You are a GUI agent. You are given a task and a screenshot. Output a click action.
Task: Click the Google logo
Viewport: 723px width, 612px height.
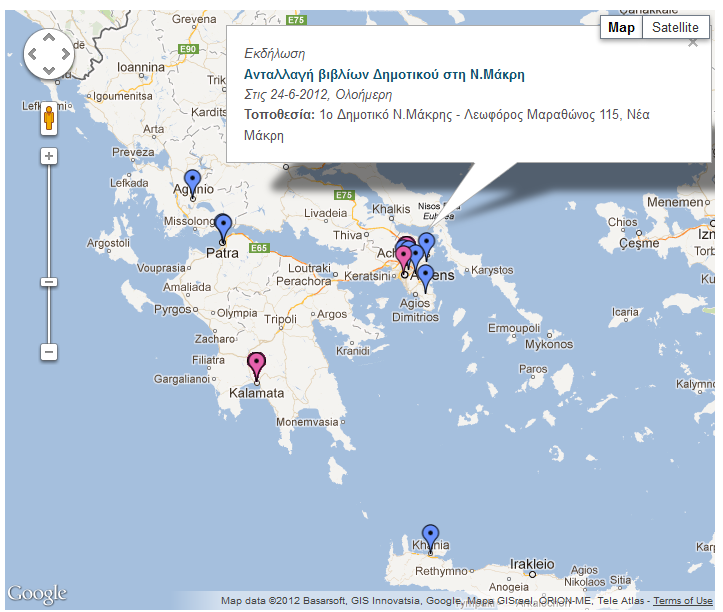pyautogui.click(x=37, y=594)
